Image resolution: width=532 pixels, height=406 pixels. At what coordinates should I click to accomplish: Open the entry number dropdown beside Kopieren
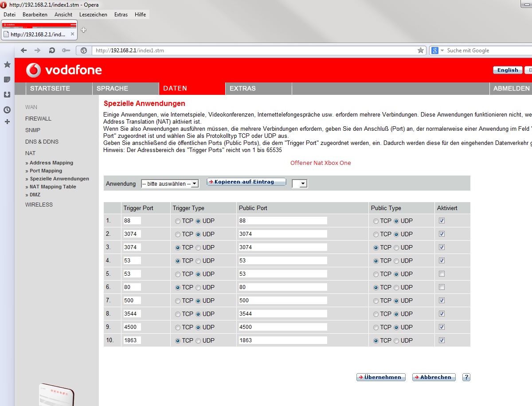click(x=300, y=183)
